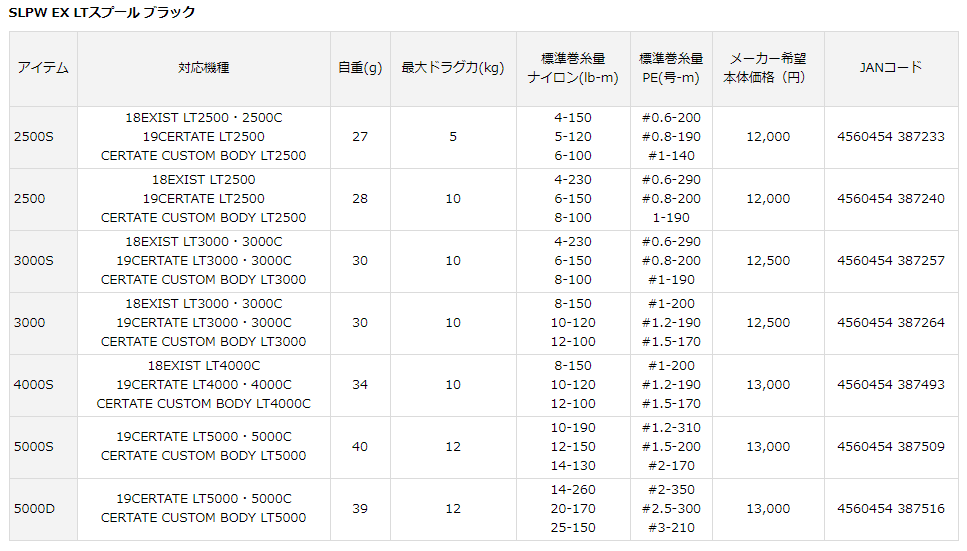The height and width of the screenshot is (551, 967).
Task: Click max drag 12 in 5000S row
Action: click(453, 447)
